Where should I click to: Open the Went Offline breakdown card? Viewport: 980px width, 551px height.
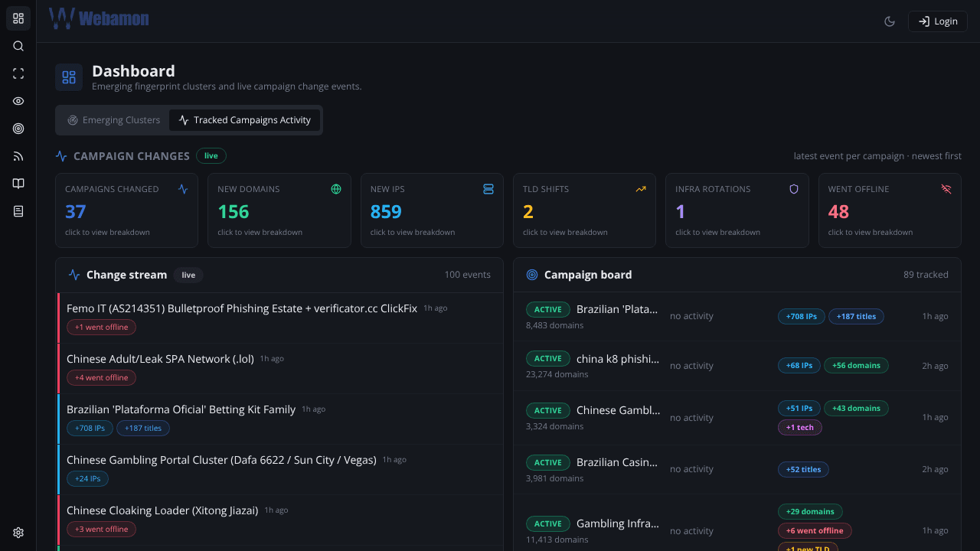890,210
